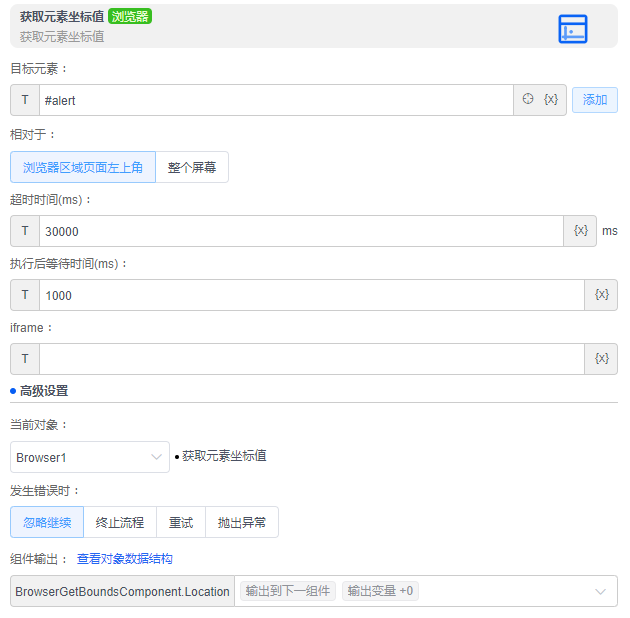Click the element picker crosshair icon
This screenshot has width=630, height=618.
click(x=528, y=99)
